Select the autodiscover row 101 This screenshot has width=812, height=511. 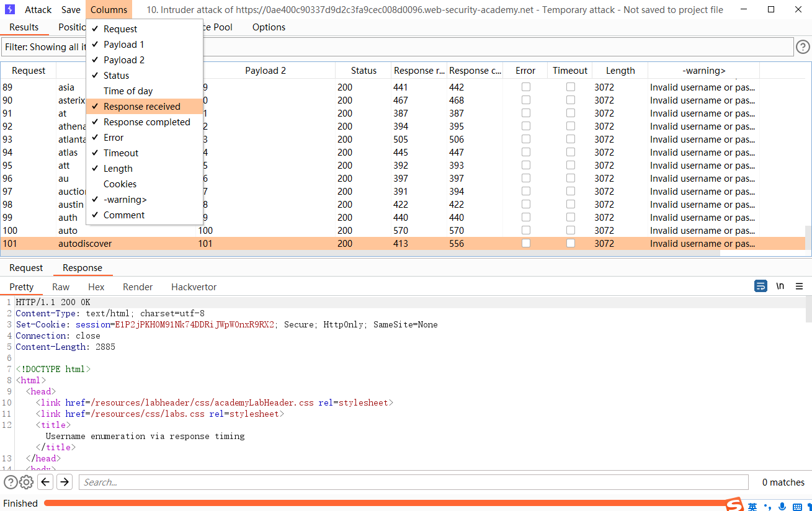(x=403, y=243)
